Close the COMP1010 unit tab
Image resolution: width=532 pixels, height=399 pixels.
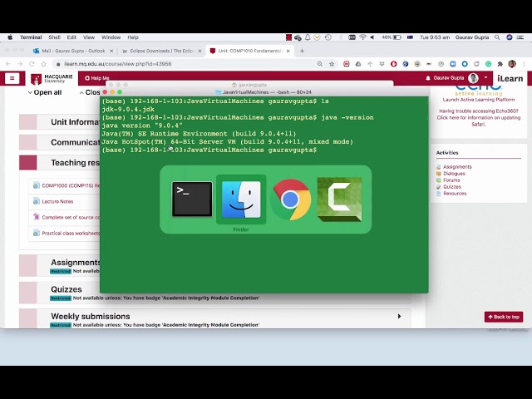point(288,51)
